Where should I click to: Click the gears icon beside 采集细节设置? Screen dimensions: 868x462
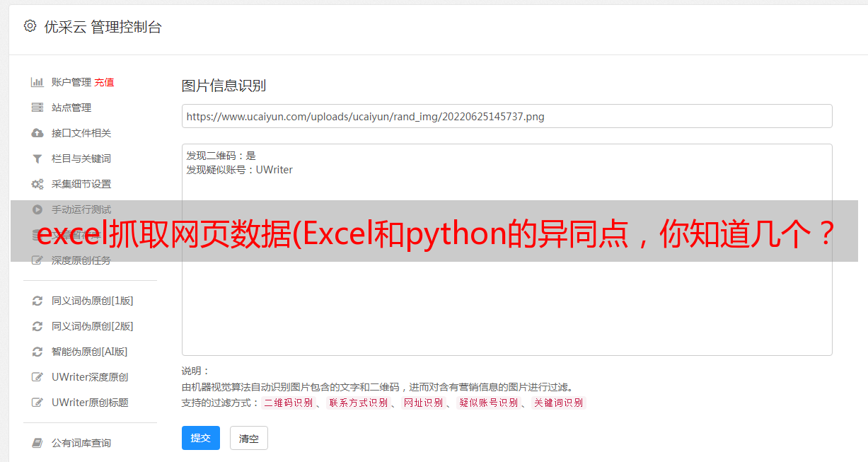(x=37, y=184)
